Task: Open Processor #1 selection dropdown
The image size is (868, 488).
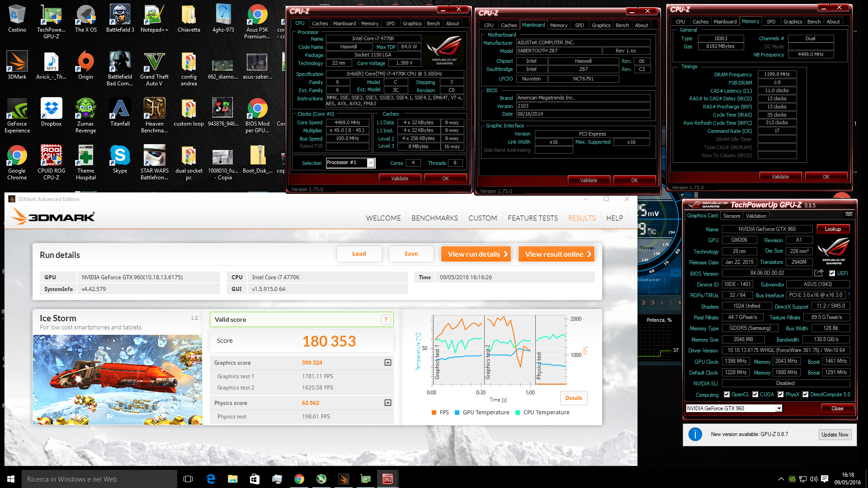Action: [371, 163]
